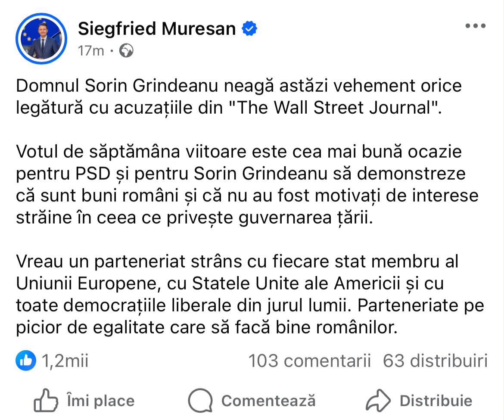This screenshot has height=420, width=504.
Task: View the 1,2mii reactions count
Action: [65, 361]
